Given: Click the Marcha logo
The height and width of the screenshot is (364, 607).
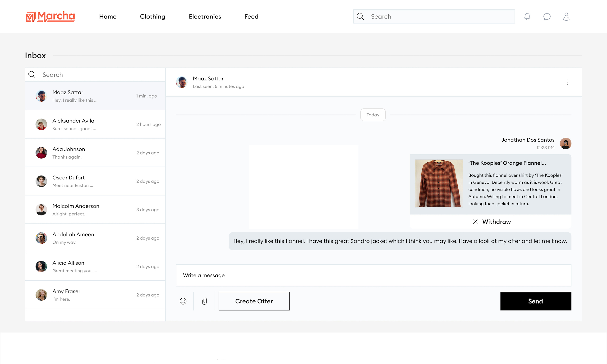Looking at the screenshot, I should (50, 16).
